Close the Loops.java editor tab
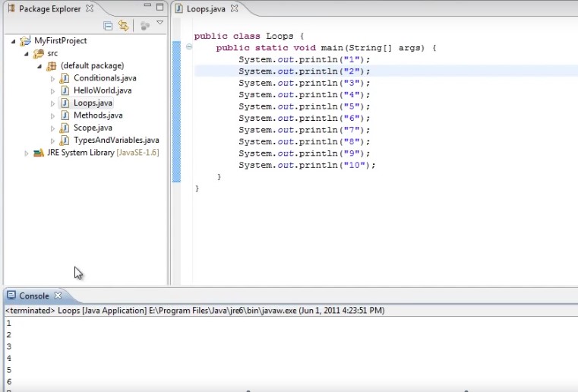This screenshot has height=392, width=578. pos(234,9)
